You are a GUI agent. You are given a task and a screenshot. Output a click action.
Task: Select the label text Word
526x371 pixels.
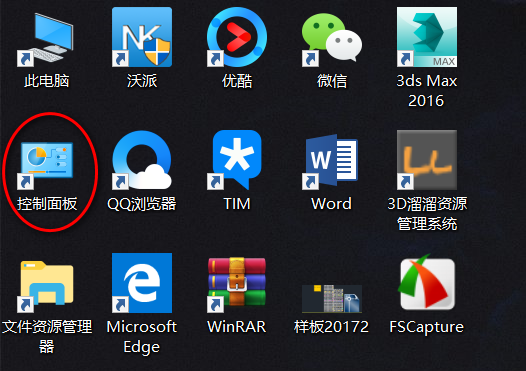point(331,204)
